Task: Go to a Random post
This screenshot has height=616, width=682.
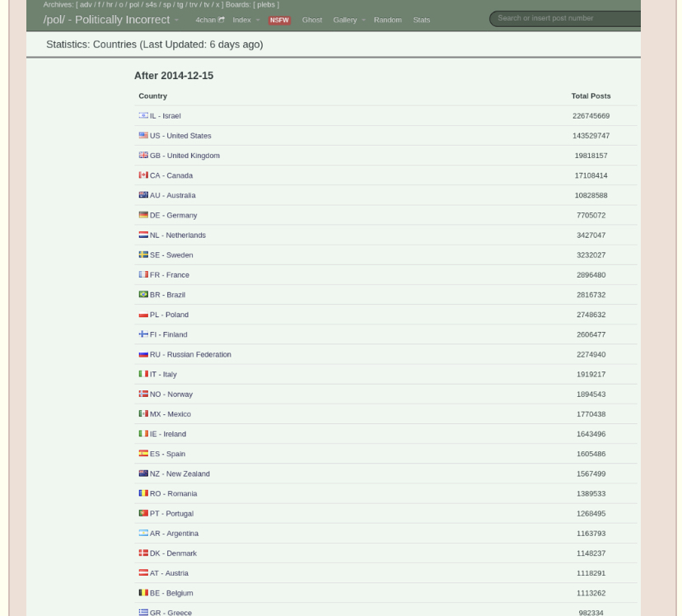Action: [388, 20]
